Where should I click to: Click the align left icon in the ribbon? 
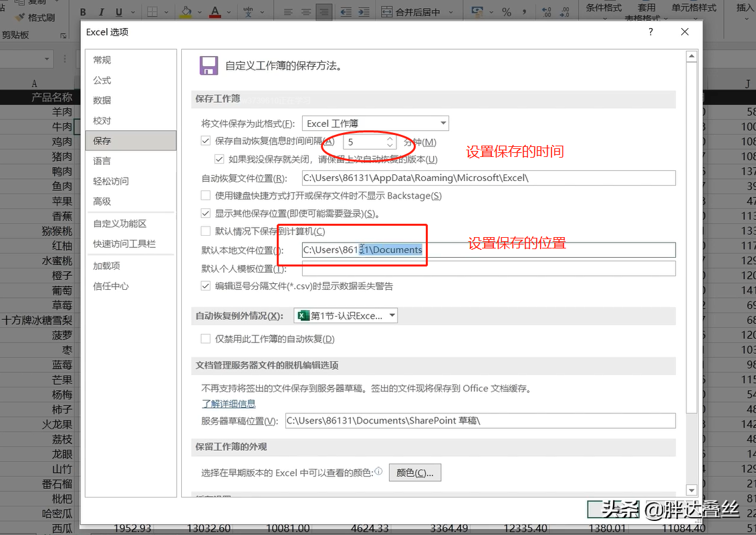click(288, 12)
